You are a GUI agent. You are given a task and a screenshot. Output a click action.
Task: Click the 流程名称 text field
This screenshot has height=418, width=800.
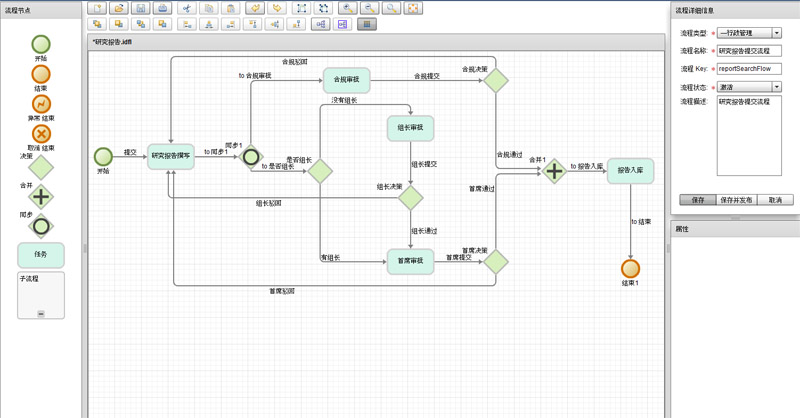[x=749, y=51]
